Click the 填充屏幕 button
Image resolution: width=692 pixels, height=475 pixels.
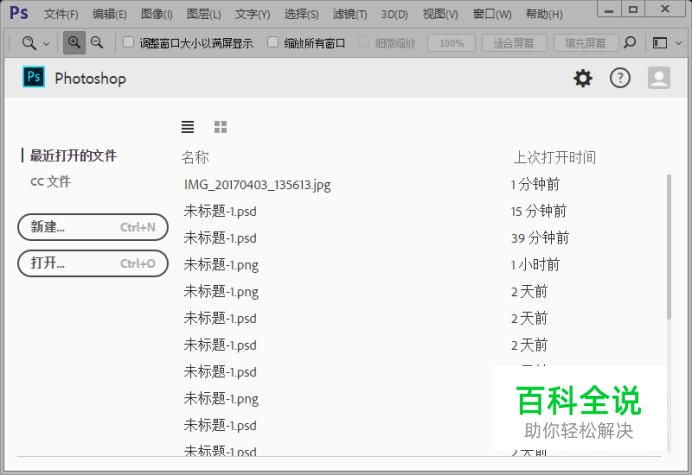tap(586, 43)
